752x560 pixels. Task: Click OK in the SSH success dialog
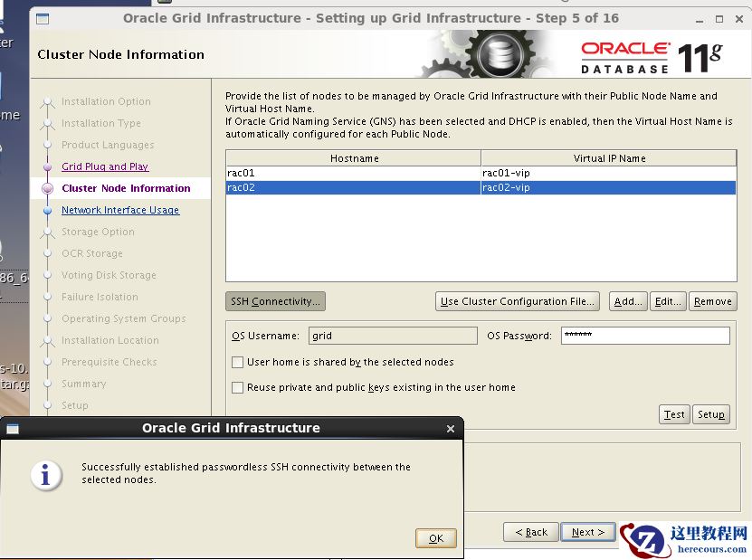[435, 538]
